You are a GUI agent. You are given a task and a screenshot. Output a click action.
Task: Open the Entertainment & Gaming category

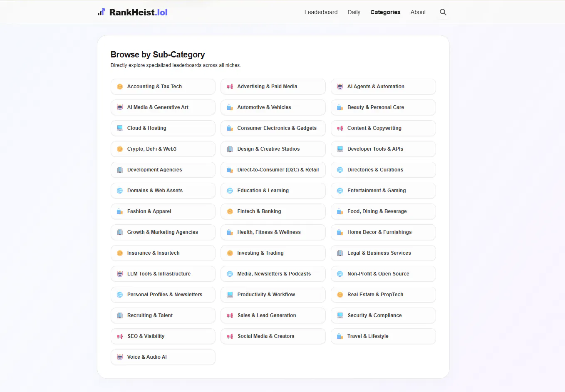point(383,191)
